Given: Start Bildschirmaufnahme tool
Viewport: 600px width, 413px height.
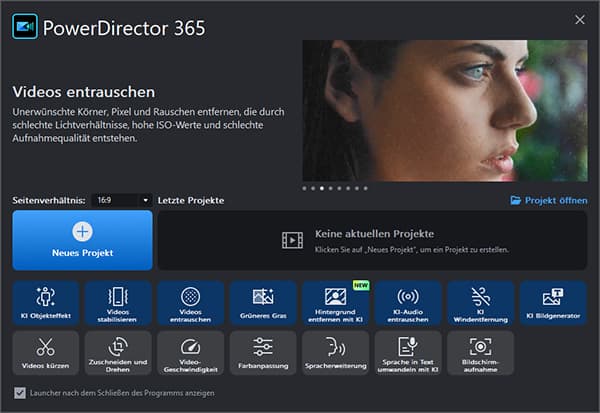Looking at the screenshot, I should coord(481,353).
